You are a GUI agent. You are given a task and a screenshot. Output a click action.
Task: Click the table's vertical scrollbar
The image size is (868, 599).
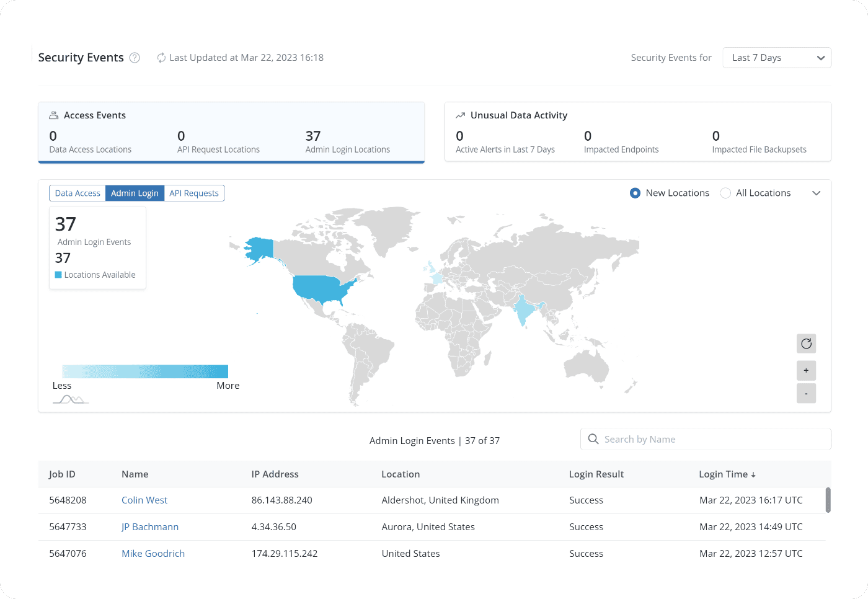point(828,500)
